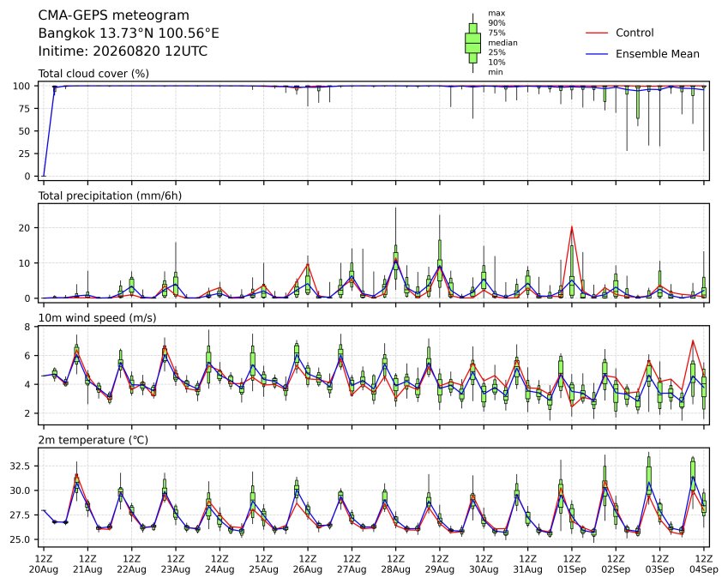Click the '24Aug' x-axis date label

click(220, 569)
